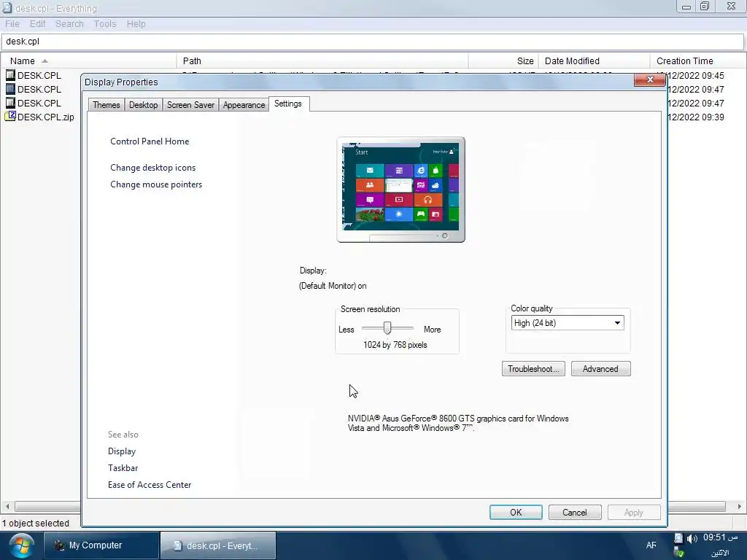The width and height of the screenshot is (747, 560).
Task: Open the Display link under See also
Action: (122, 451)
